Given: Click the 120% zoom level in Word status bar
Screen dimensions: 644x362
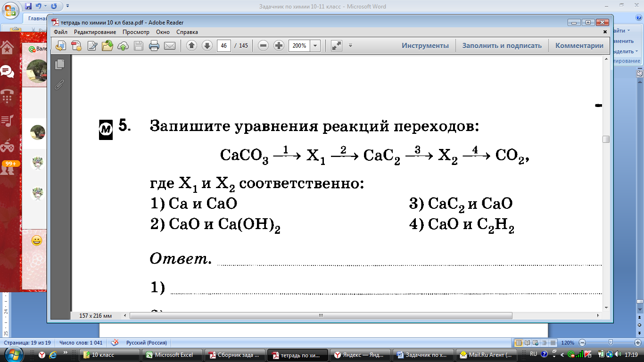Looking at the screenshot, I should click(x=568, y=343).
